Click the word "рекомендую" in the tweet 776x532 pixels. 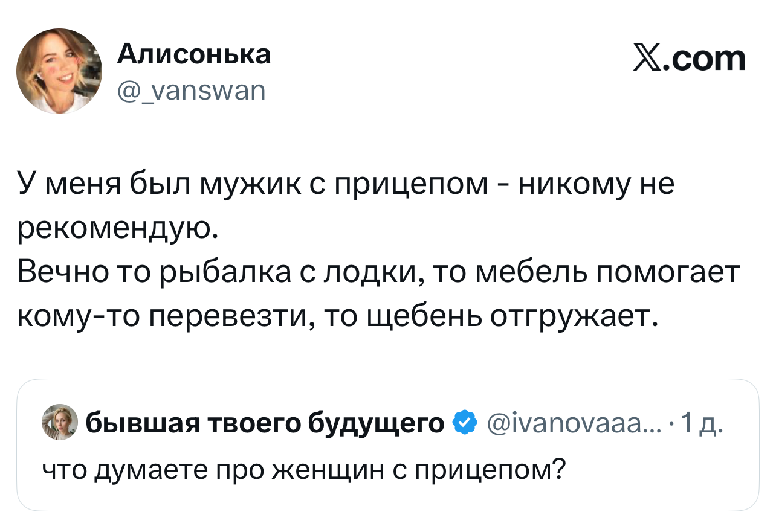click(x=114, y=228)
